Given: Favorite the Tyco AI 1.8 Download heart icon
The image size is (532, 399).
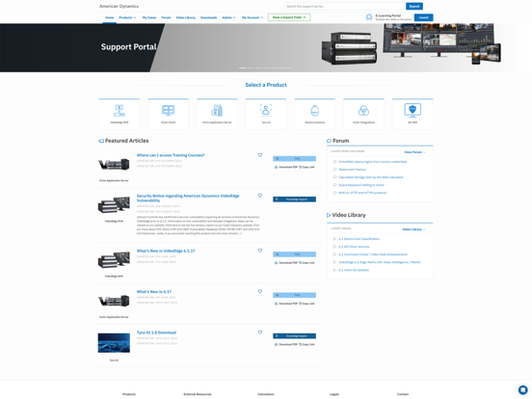Looking at the screenshot, I should pyautogui.click(x=260, y=332).
